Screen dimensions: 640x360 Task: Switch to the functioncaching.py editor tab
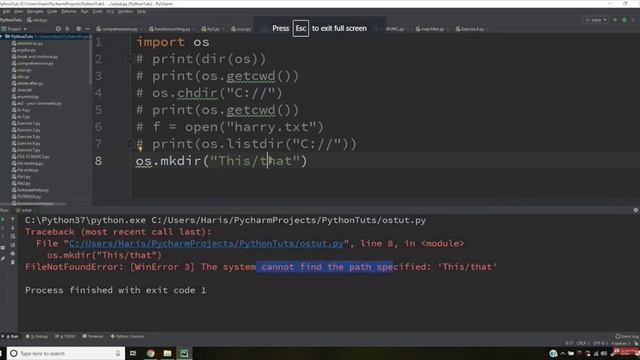click(x=172, y=29)
